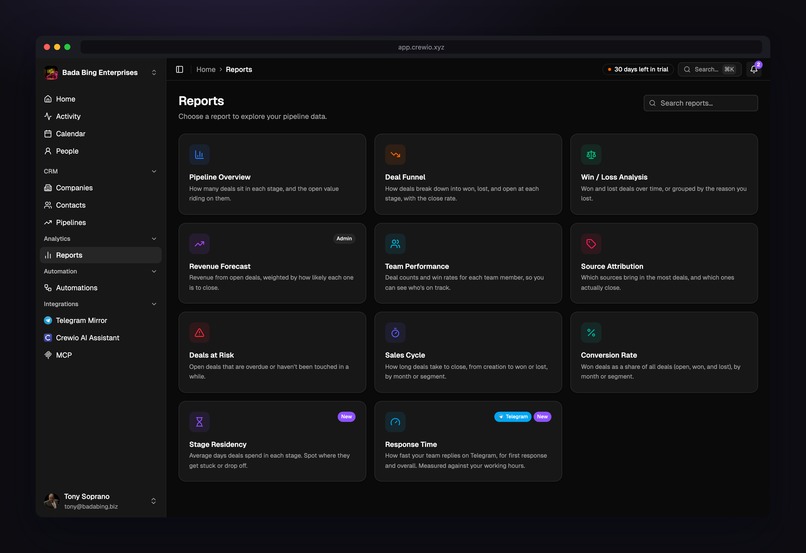
Task: Click the Automations sidebar icon
Action: (x=48, y=288)
